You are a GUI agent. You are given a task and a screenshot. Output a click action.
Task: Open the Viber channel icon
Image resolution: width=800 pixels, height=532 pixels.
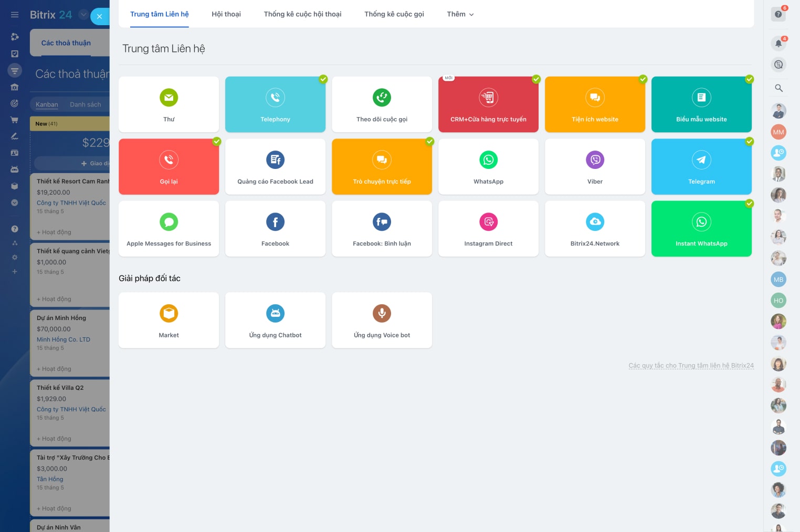pyautogui.click(x=595, y=160)
